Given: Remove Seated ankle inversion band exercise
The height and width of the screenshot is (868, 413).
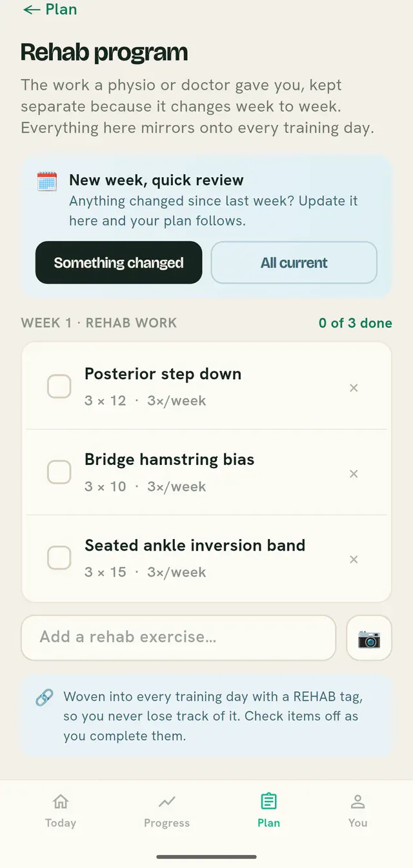Looking at the screenshot, I should point(354,559).
